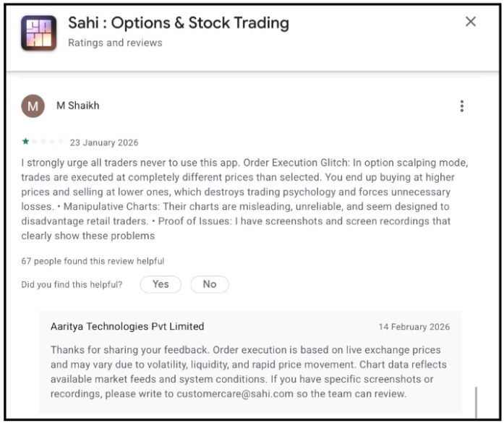This screenshot has height=423, width=504.
Task: Click the Ratings and reviews subtitle
Action: (115, 43)
